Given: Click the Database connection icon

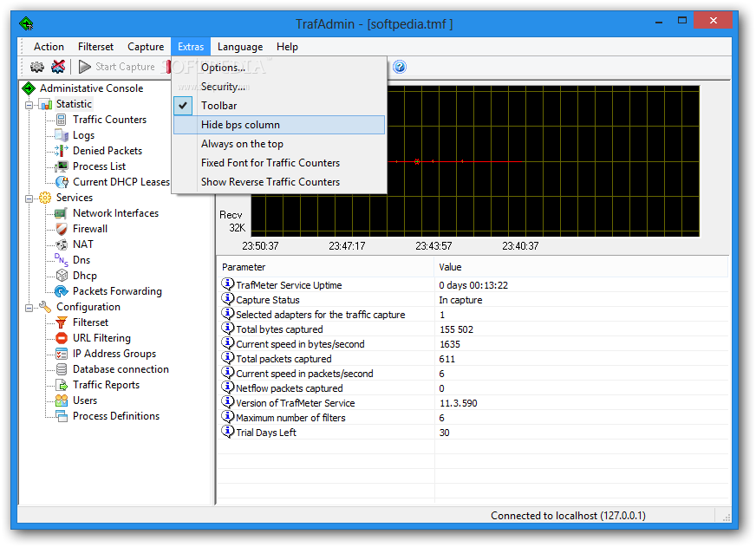Looking at the screenshot, I should pyautogui.click(x=62, y=369).
